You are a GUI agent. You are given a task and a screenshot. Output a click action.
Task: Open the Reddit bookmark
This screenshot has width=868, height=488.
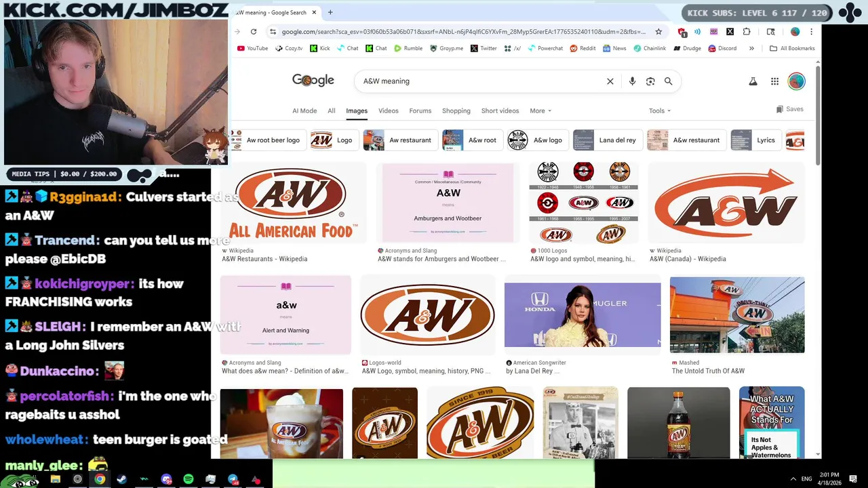[x=583, y=48]
